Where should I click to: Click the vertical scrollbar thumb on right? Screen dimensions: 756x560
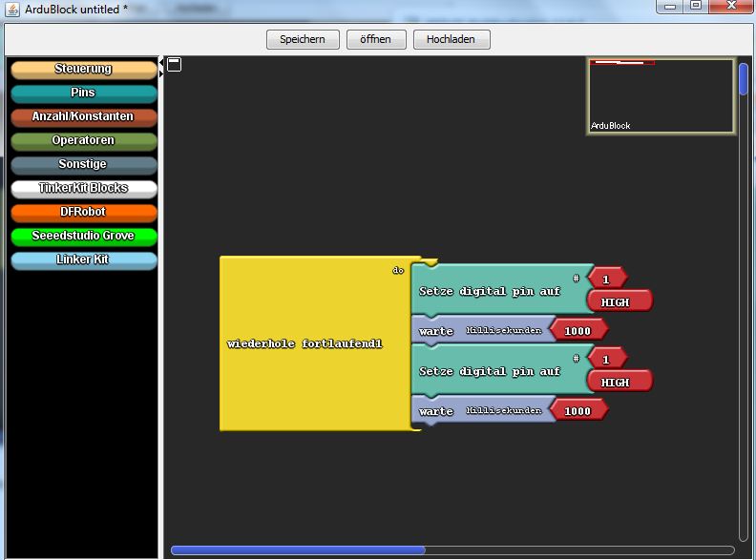pyautogui.click(x=744, y=79)
